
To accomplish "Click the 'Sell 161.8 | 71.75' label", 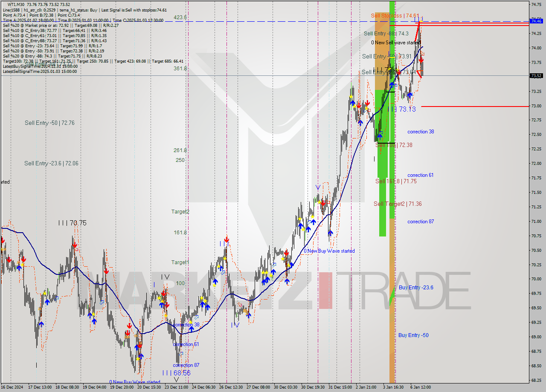I will (x=396, y=181).
